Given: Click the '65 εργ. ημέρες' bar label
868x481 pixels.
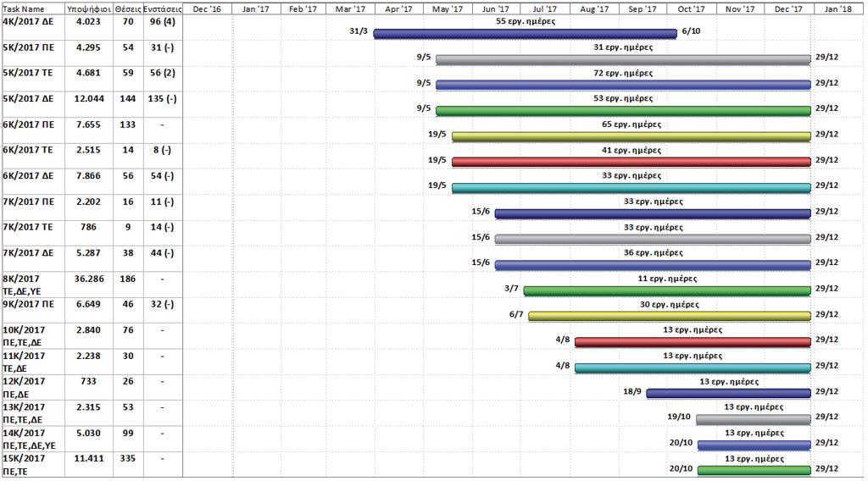Looking at the screenshot, I should [632, 124].
